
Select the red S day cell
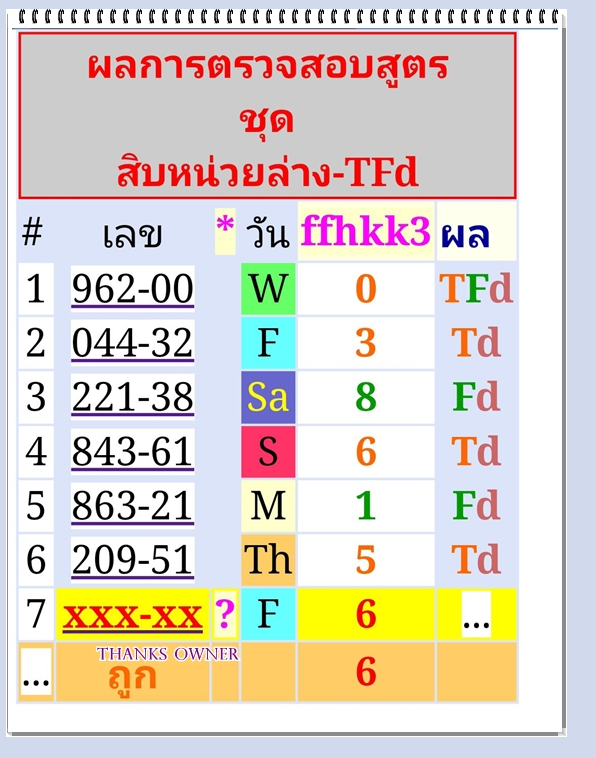click(268, 451)
